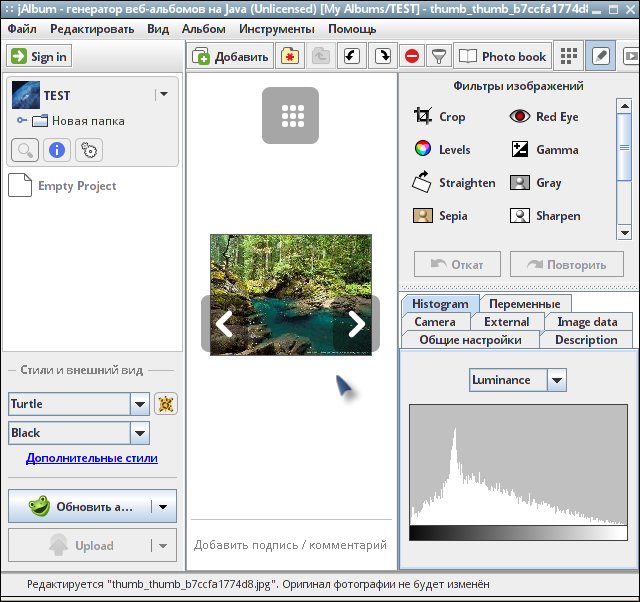This screenshot has height=602, width=640.
Task: Switch to the thumbnail grid view
Action: (x=569, y=56)
